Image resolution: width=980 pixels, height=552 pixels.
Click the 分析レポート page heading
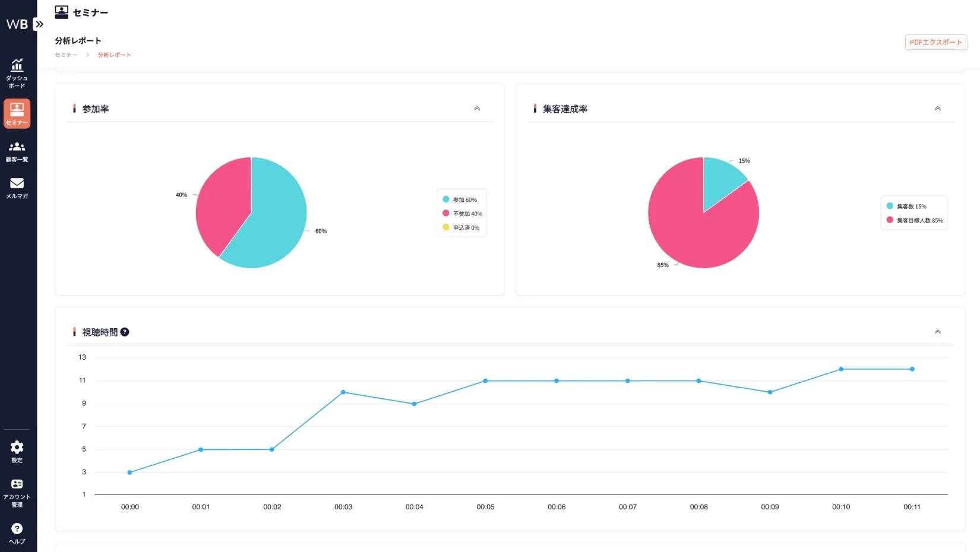(x=78, y=40)
